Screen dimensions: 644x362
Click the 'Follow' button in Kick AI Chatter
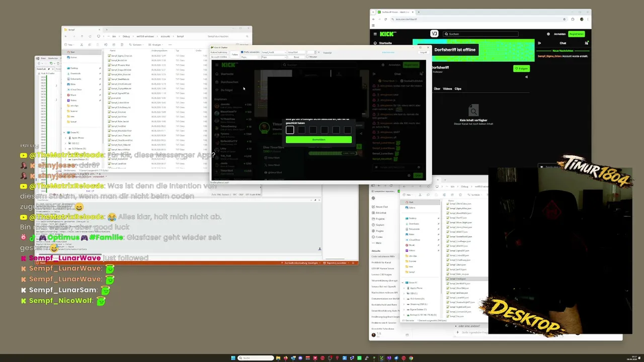coord(234,54)
